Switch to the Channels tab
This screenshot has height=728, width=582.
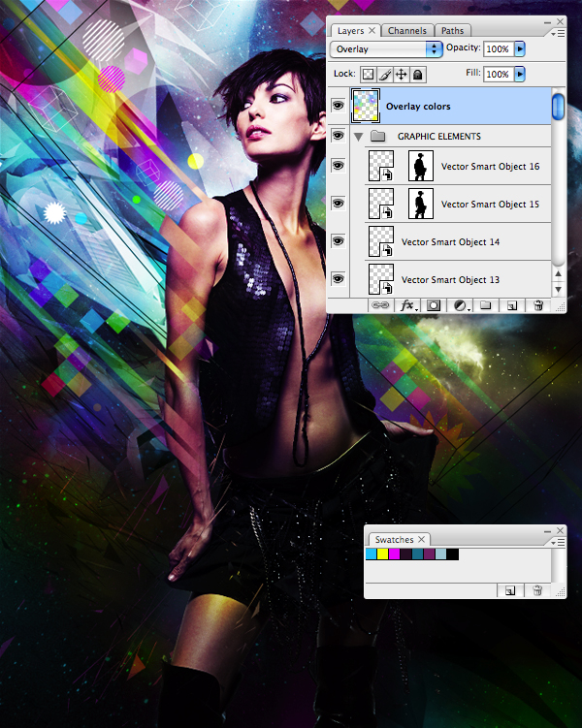[x=406, y=31]
